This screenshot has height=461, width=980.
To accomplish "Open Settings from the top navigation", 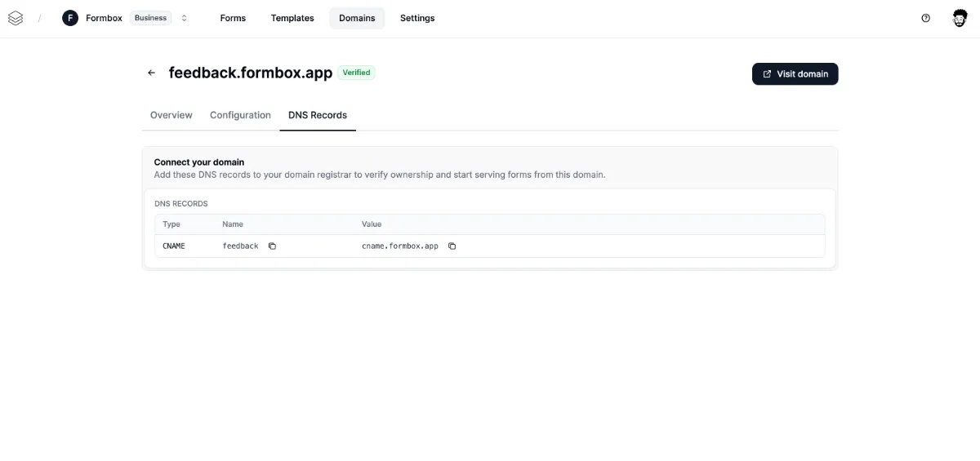I will (x=417, y=18).
